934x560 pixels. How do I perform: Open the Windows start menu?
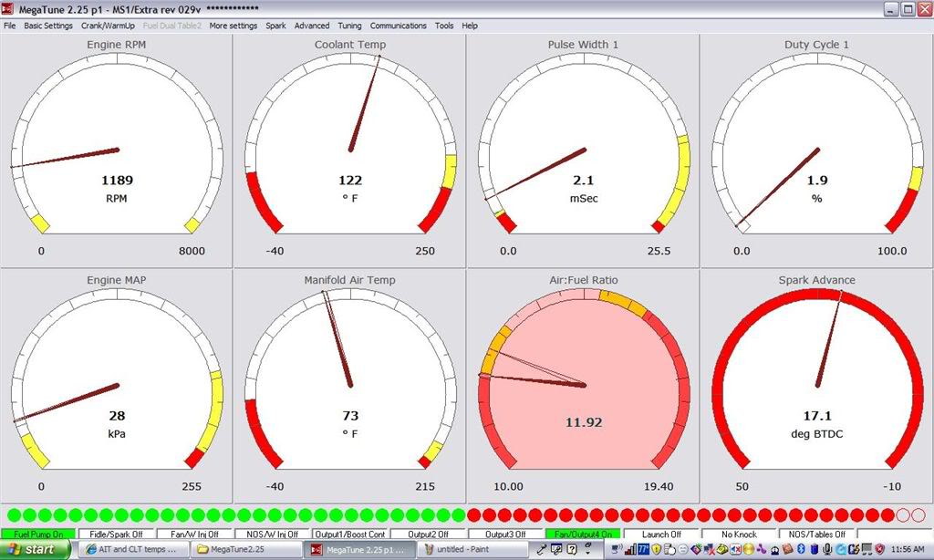click(x=36, y=549)
